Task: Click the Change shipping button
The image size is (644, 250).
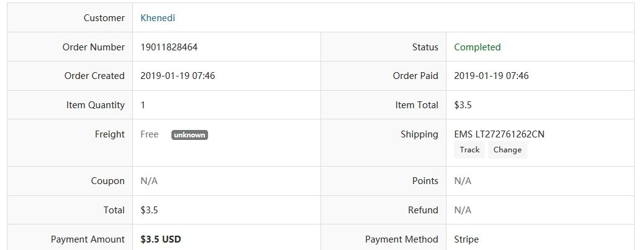Action: point(507,150)
